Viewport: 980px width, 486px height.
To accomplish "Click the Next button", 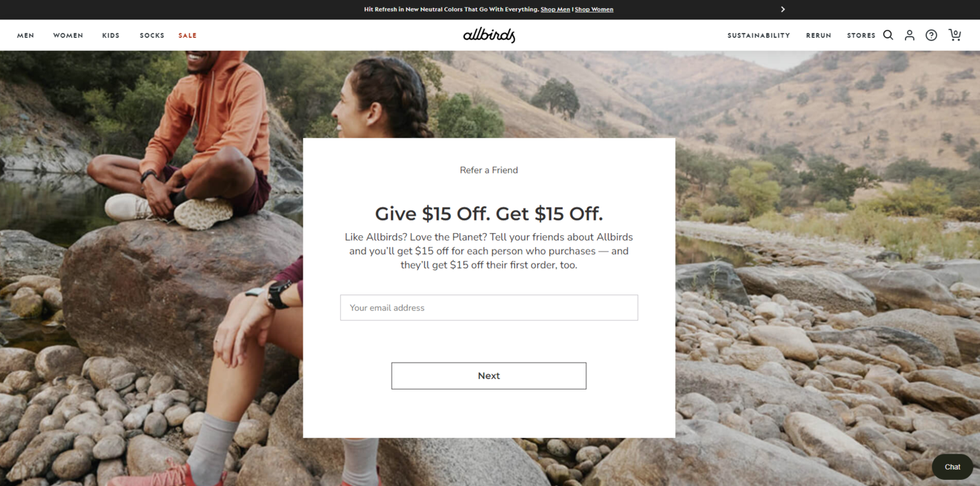I will 489,376.
